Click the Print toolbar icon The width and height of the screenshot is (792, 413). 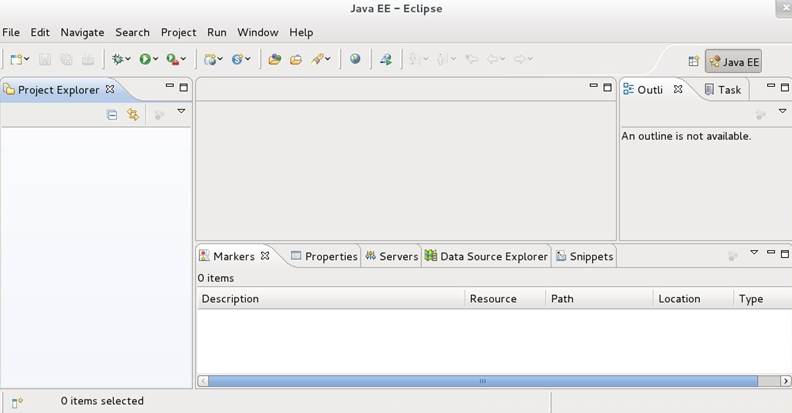click(x=88, y=60)
